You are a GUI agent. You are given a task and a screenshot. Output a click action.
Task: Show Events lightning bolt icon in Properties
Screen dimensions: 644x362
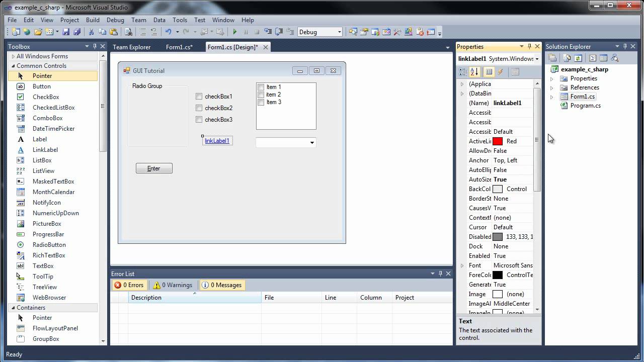point(500,72)
